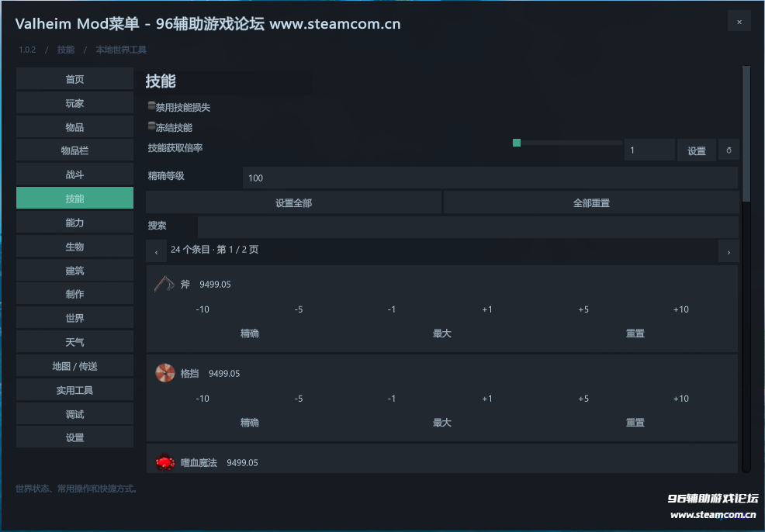Click the 全部重置 button
Screen dimensions: 765x532
coord(591,202)
